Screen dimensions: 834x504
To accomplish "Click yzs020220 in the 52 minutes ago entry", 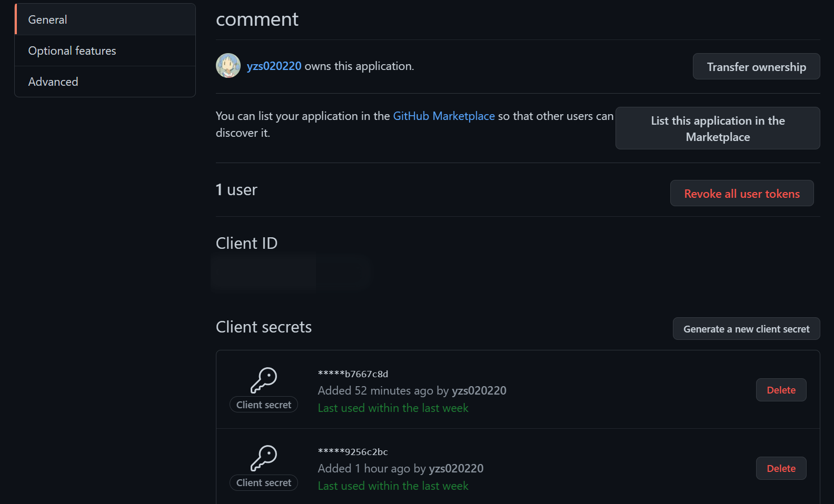I will [x=479, y=390].
